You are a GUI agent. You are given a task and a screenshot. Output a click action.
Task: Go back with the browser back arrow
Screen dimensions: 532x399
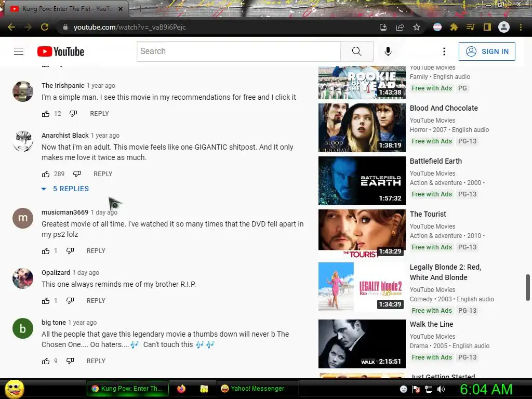tap(11, 27)
